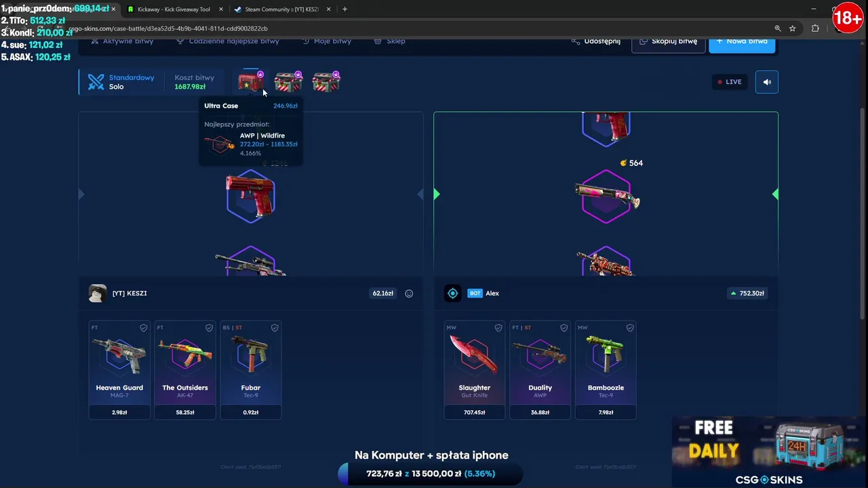Click Udostępnij share button
868x488 pixels.
(x=596, y=41)
